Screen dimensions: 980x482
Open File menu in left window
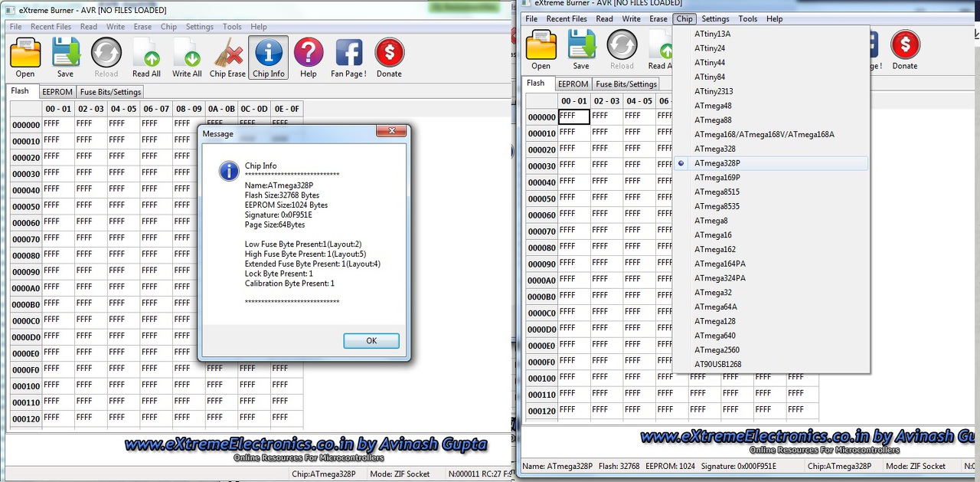coord(15,27)
